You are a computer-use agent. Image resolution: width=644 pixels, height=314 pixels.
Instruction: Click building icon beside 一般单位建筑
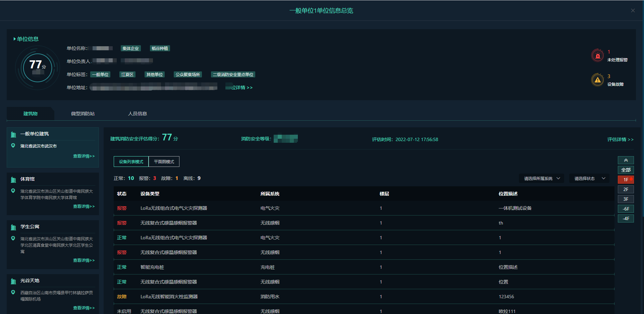pyautogui.click(x=13, y=134)
